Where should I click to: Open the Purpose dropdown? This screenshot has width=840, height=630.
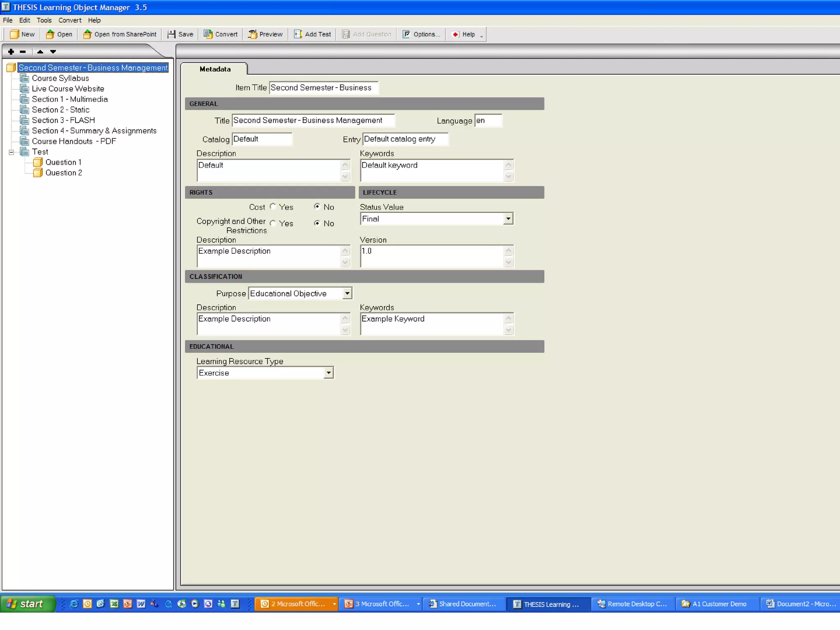(347, 294)
